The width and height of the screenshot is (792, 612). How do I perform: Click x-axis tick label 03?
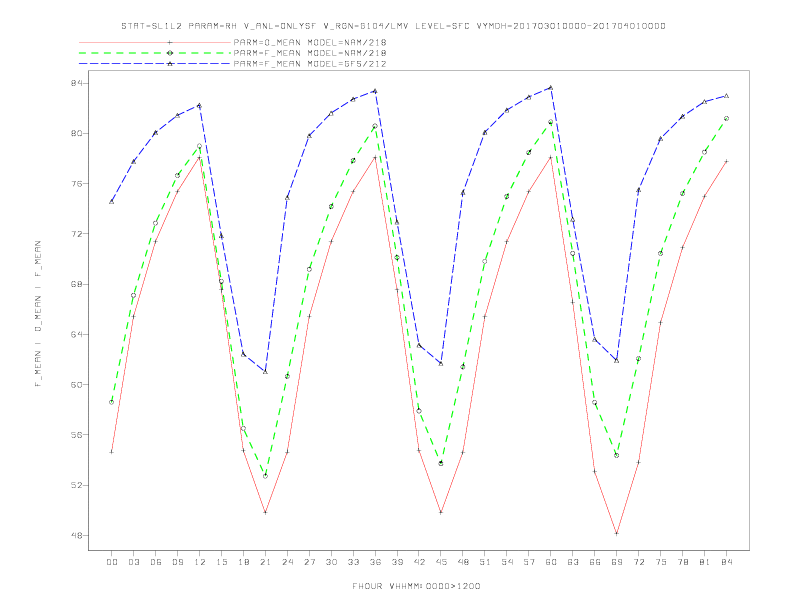click(133, 562)
